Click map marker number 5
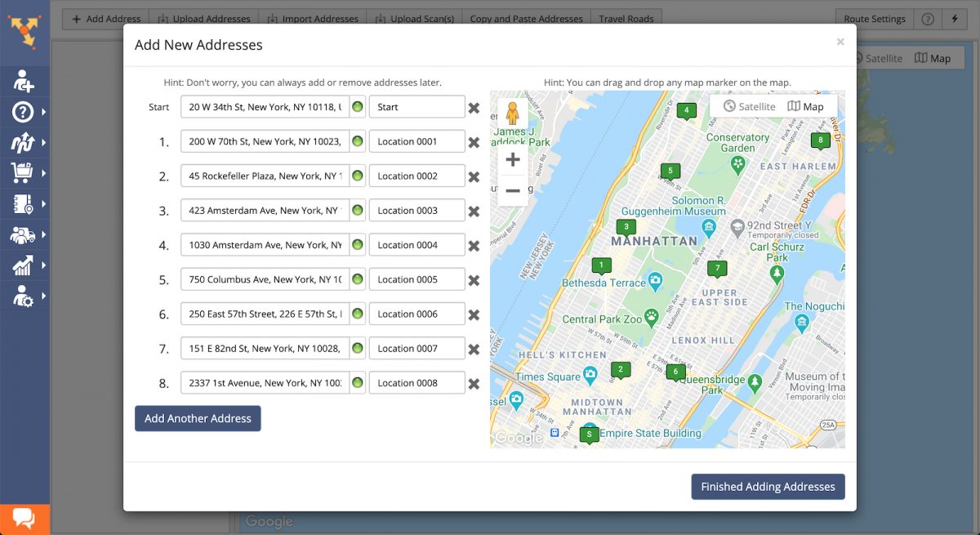The height and width of the screenshot is (535, 980). [x=670, y=172]
